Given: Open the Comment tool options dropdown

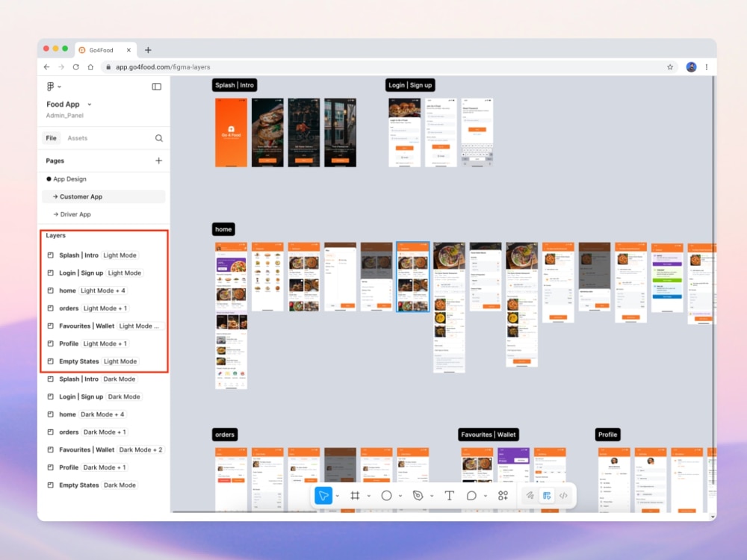Looking at the screenshot, I should (x=485, y=497).
